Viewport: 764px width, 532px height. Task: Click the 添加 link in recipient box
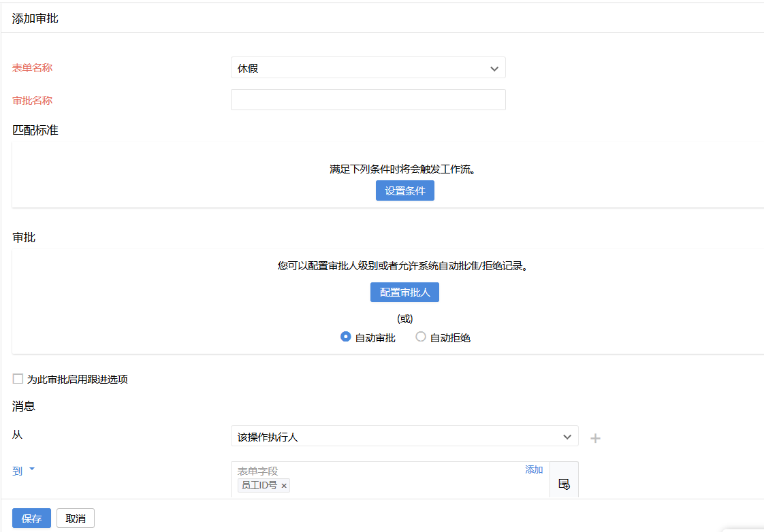point(534,469)
